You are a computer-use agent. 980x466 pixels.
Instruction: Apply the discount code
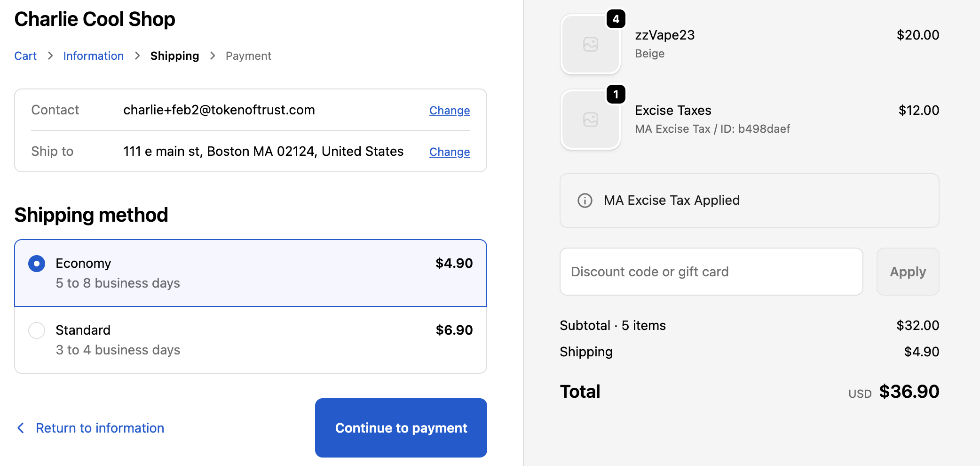coord(907,272)
